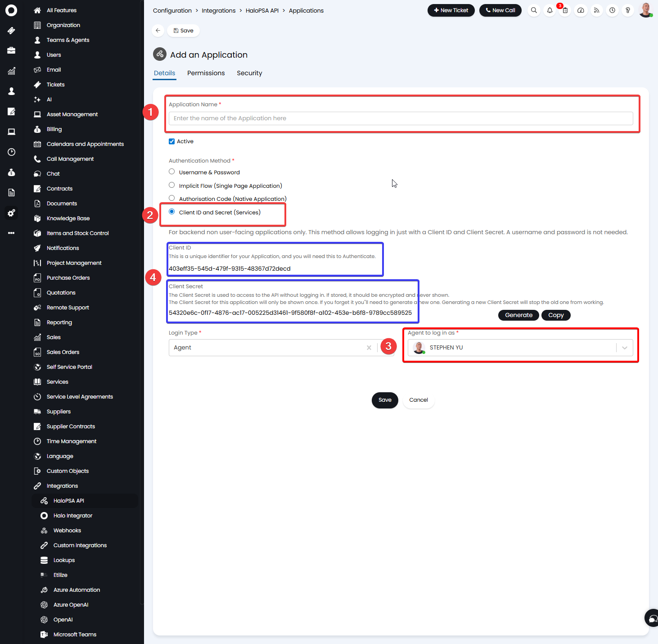This screenshot has height=644, width=658.
Task: Open the edit note icon in the left rail
Action: coord(11,111)
